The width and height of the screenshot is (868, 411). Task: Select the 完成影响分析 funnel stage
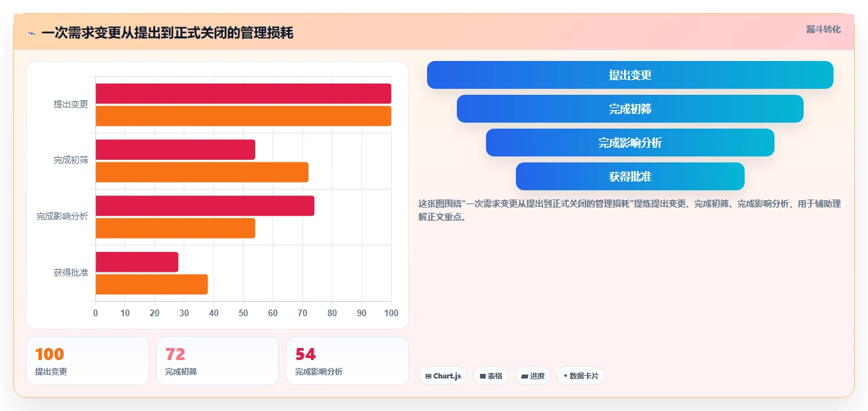pos(630,143)
